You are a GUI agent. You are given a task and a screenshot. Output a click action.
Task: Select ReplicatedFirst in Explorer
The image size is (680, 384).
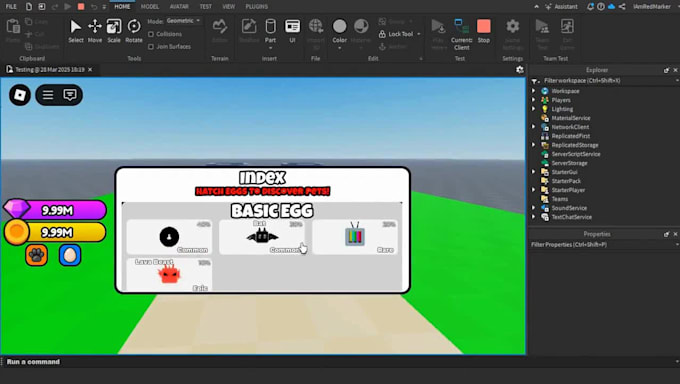(570, 136)
